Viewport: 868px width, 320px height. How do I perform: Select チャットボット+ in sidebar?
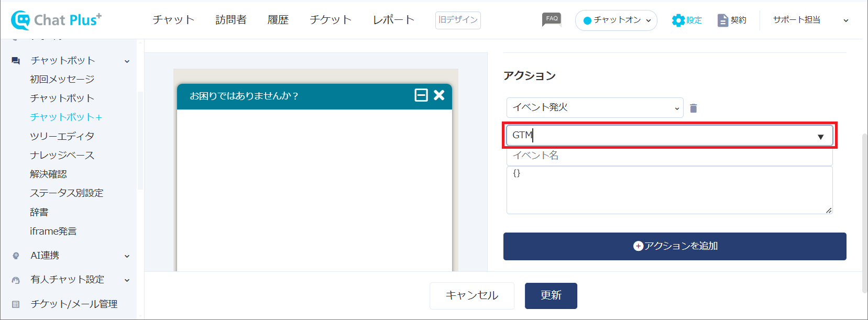coord(66,117)
